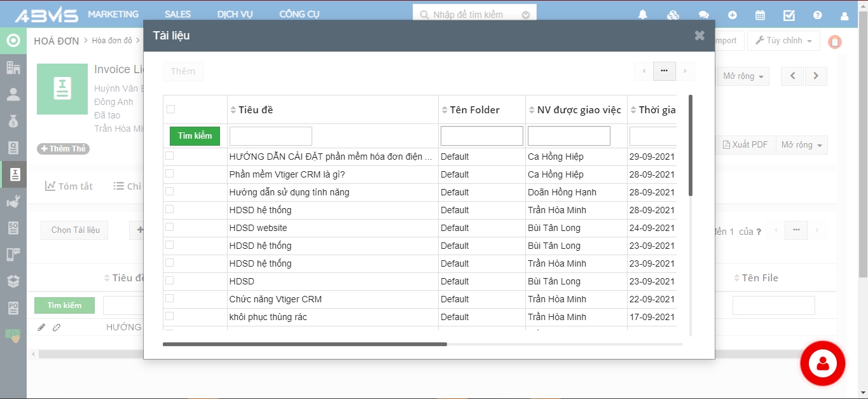Click the Tiêu đề filter input field
The width and height of the screenshot is (868, 399).
click(x=270, y=136)
